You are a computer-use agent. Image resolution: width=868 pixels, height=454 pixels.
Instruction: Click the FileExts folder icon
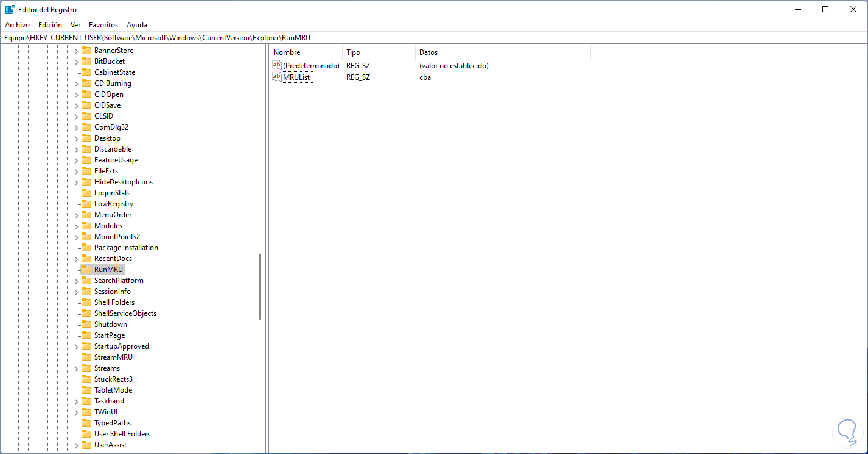tap(86, 171)
